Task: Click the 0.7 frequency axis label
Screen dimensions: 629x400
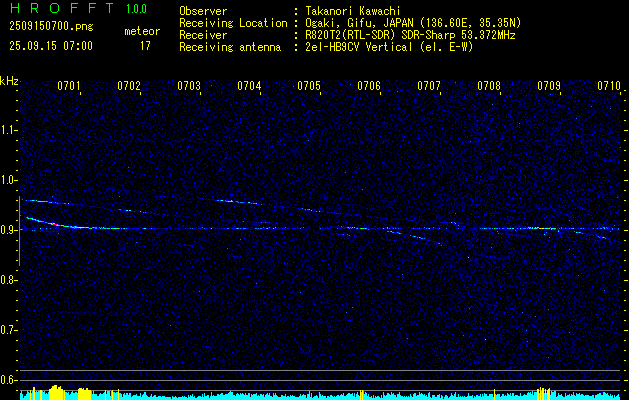Action: tap(9, 330)
